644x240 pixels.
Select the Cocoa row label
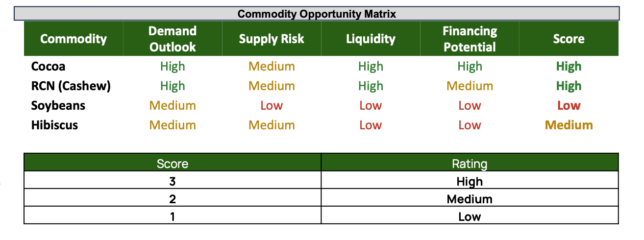[x=48, y=66]
